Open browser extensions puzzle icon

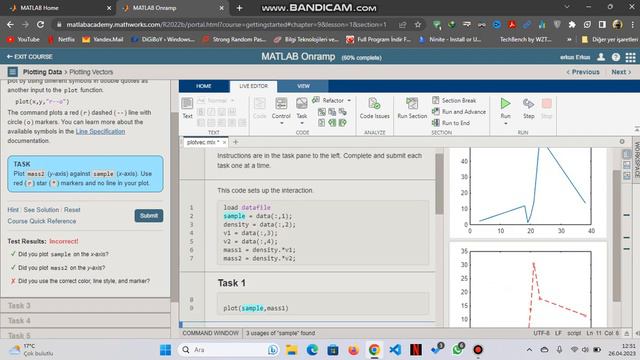tap(572, 24)
